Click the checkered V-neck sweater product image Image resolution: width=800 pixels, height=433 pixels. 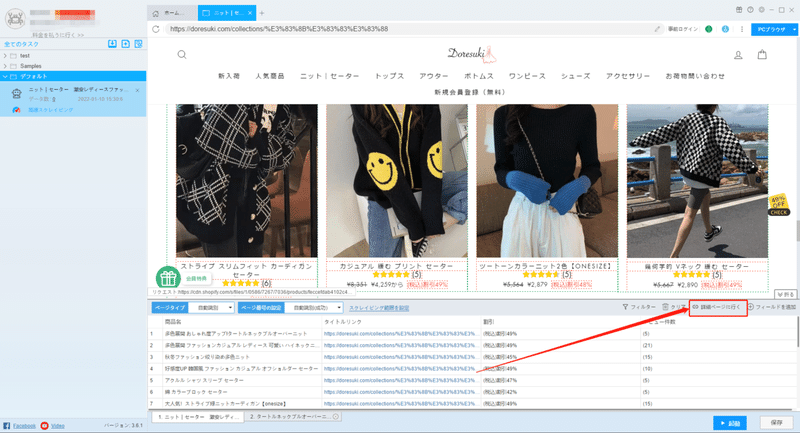tap(697, 181)
